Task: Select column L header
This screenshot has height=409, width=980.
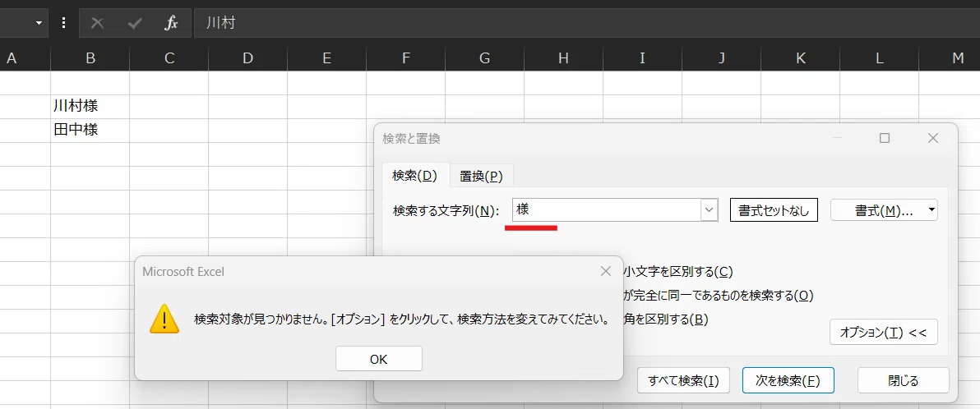Action: click(880, 58)
